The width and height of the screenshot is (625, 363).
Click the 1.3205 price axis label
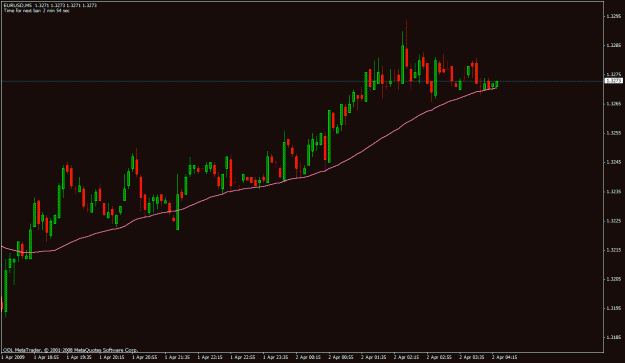click(x=613, y=279)
